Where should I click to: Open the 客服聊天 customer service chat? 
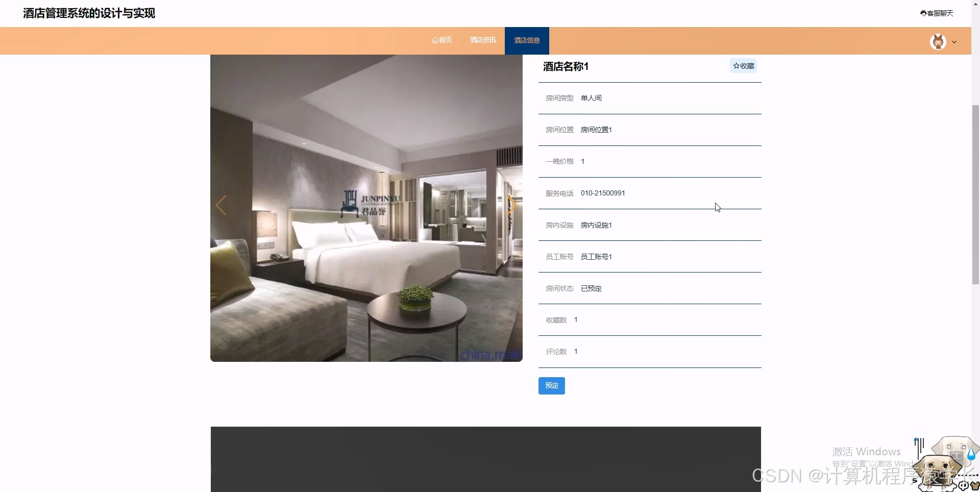[x=937, y=13]
